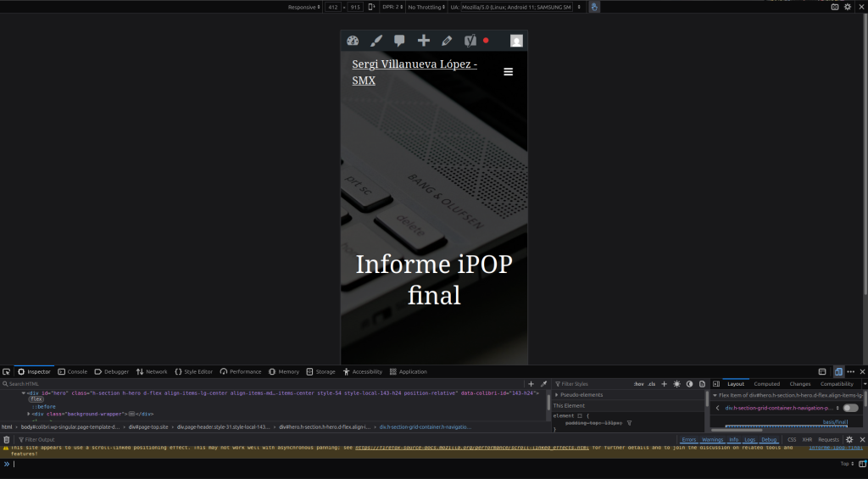This screenshot has height=479, width=868.
Task: Open the comments bubble icon
Action: pyautogui.click(x=399, y=41)
